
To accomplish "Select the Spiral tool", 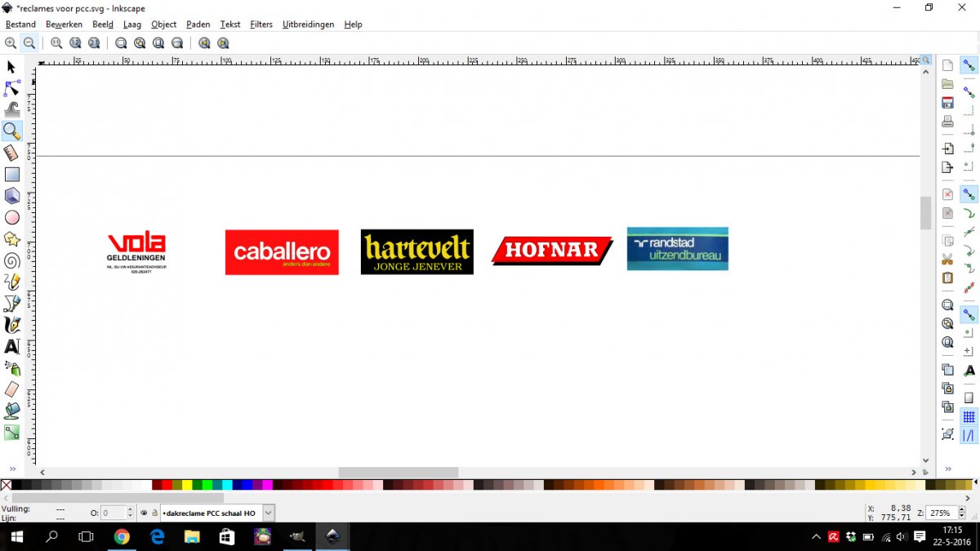I will (x=11, y=260).
